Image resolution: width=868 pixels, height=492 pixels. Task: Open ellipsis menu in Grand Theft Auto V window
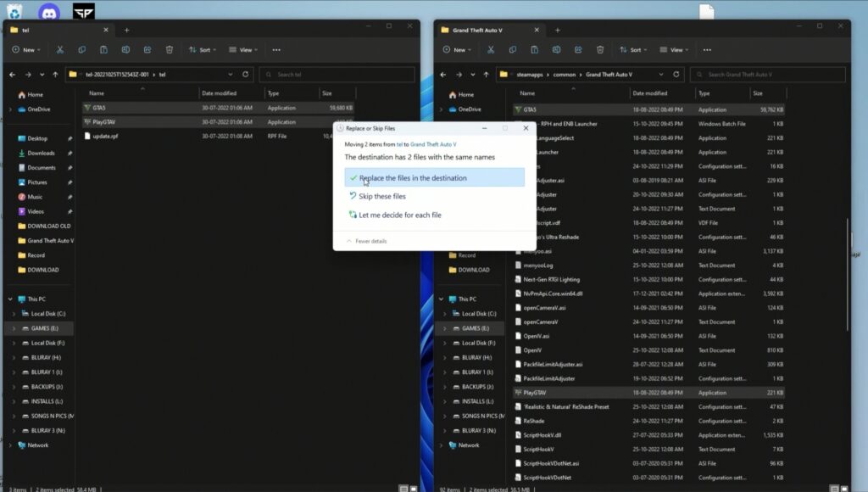(707, 50)
